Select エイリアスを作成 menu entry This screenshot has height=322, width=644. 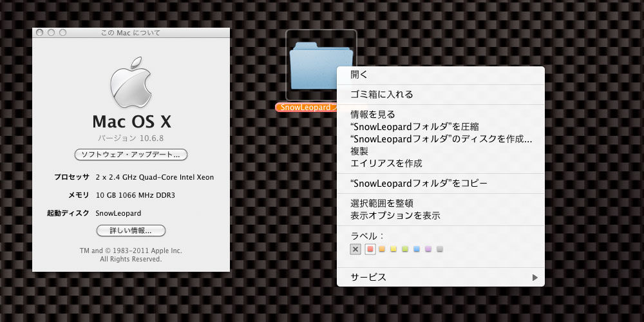point(440,164)
